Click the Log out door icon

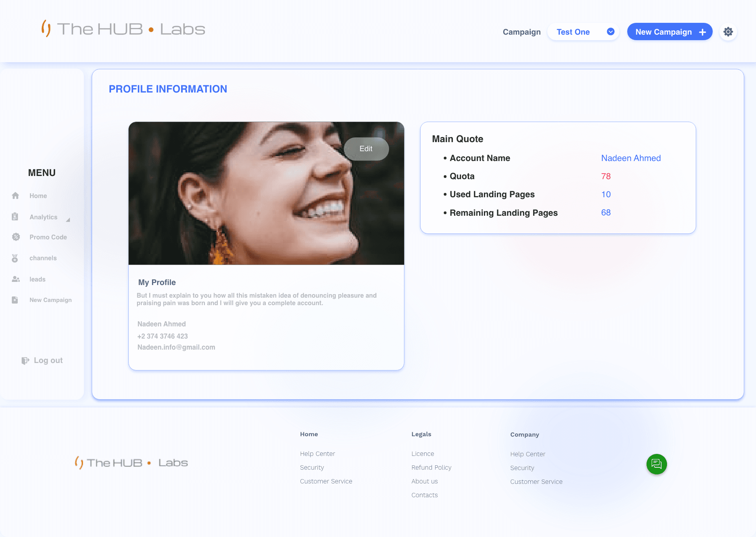tap(25, 361)
